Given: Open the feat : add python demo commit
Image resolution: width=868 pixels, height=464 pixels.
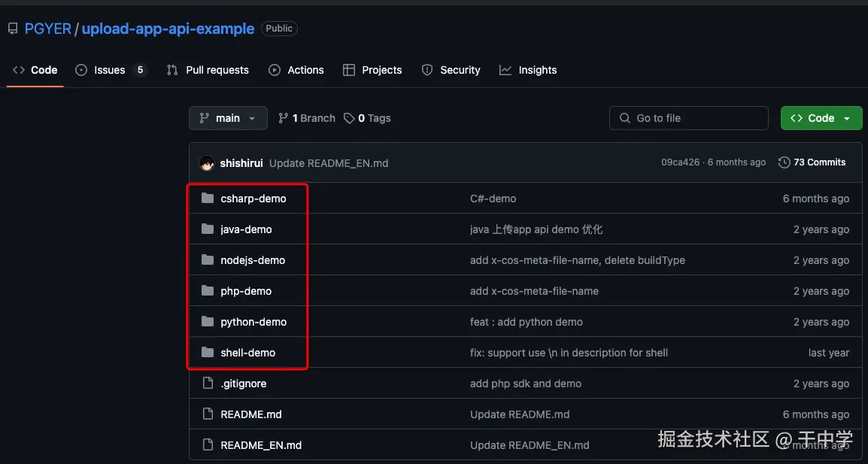Looking at the screenshot, I should point(526,322).
